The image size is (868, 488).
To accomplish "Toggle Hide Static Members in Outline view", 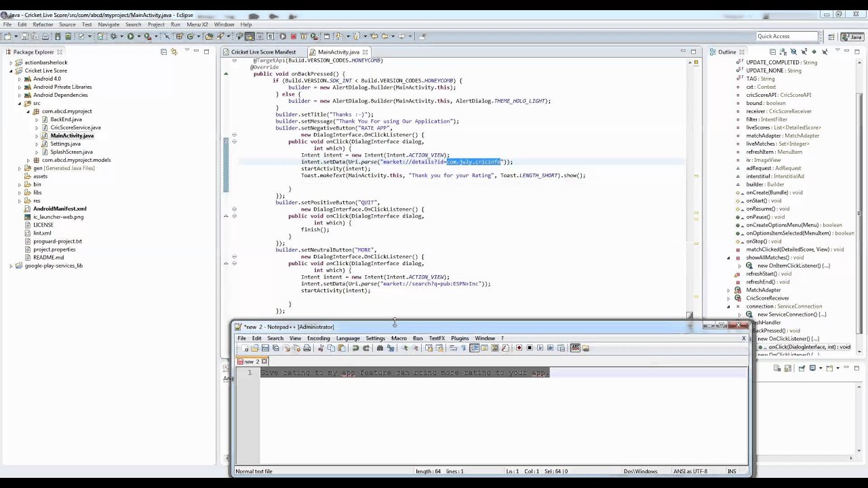I will (804, 52).
